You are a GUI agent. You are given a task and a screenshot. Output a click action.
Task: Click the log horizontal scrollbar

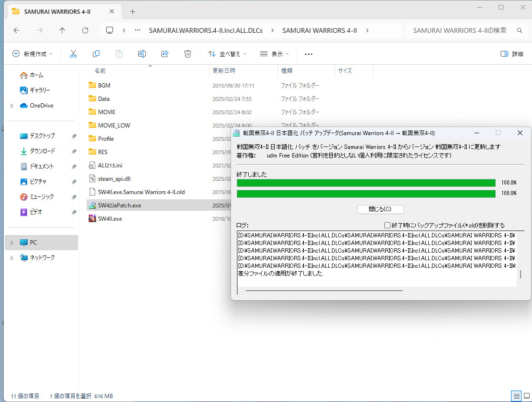pyautogui.click(x=324, y=291)
